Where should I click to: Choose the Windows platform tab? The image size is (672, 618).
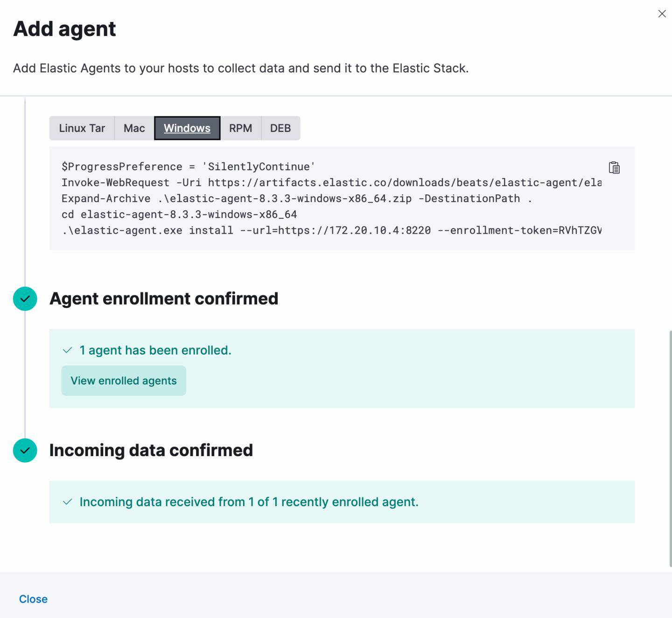[x=187, y=128]
